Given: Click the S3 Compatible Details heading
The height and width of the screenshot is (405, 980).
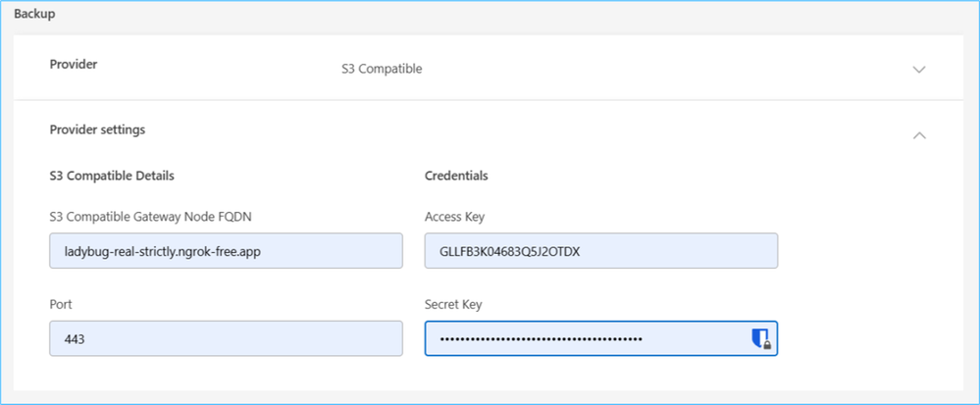Looking at the screenshot, I should click(112, 177).
